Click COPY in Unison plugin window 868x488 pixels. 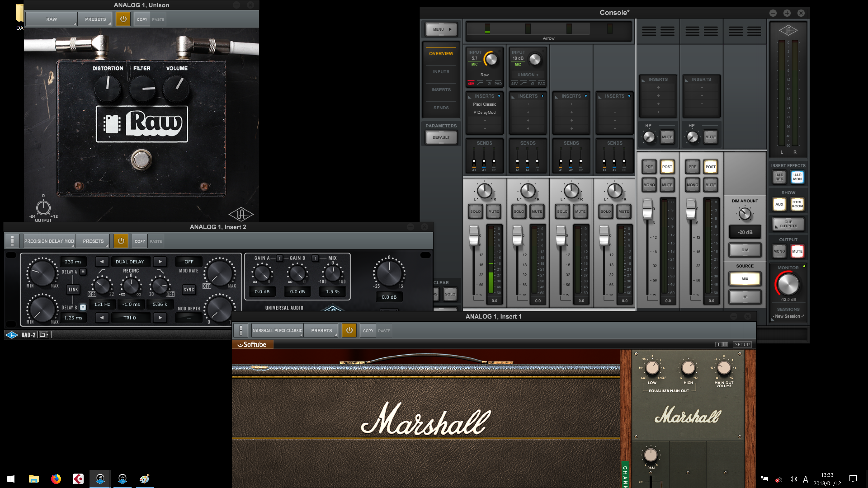142,19
